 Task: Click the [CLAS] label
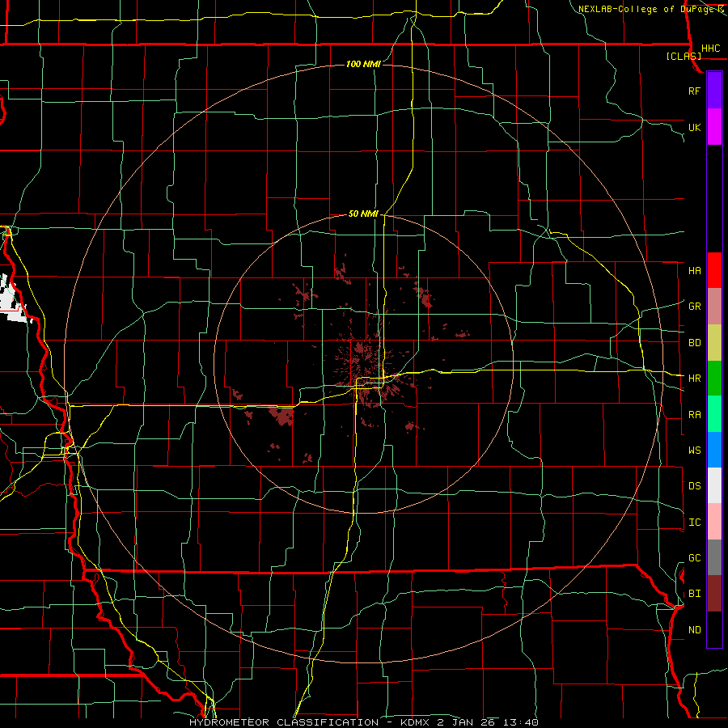click(x=684, y=56)
